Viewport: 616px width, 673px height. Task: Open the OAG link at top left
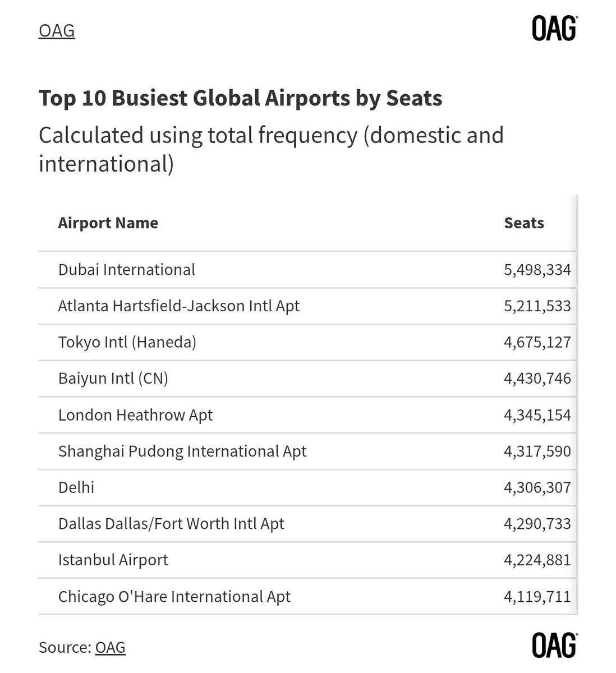(x=57, y=30)
